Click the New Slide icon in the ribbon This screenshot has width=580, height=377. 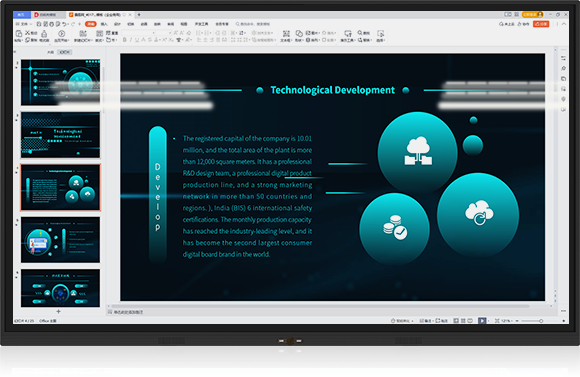point(83,34)
